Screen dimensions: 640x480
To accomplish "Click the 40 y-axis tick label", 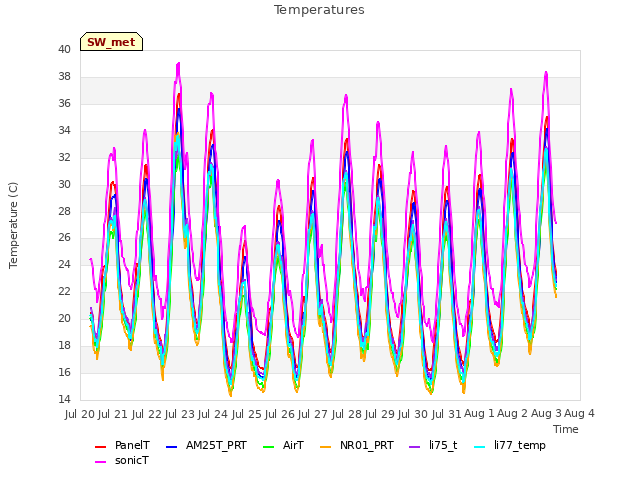I will [64, 49].
